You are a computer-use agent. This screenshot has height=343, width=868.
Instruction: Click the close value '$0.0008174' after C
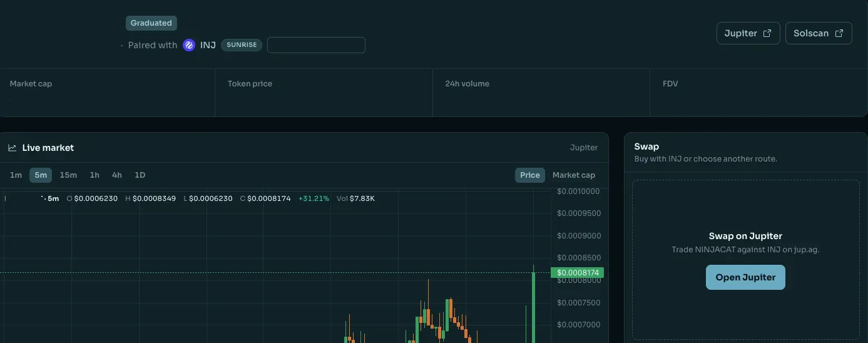[269, 198]
